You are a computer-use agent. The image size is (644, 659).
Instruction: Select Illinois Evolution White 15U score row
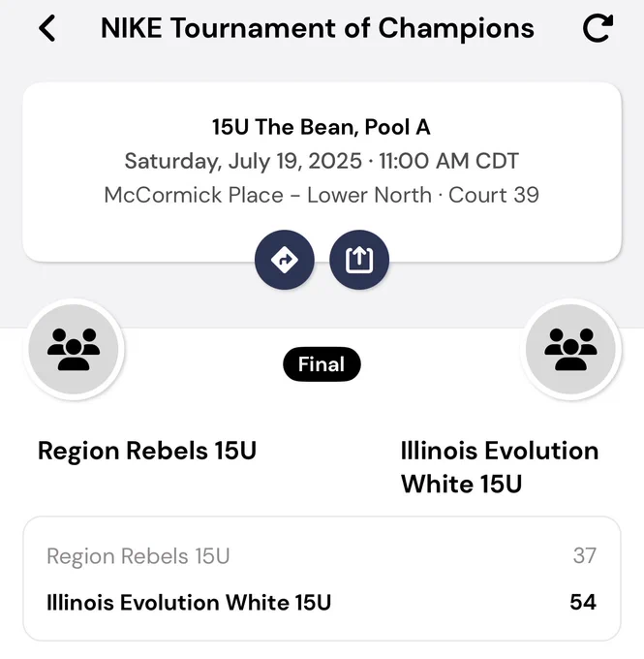tap(322, 602)
